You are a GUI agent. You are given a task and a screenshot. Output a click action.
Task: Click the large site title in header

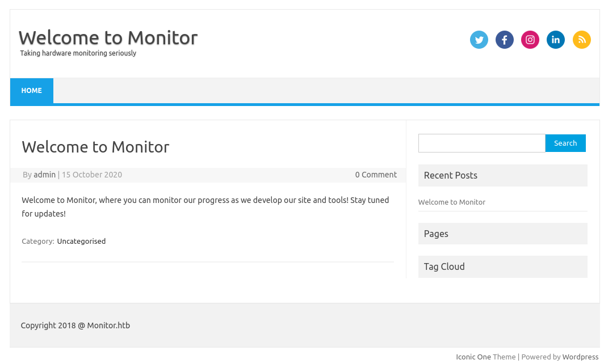(108, 37)
